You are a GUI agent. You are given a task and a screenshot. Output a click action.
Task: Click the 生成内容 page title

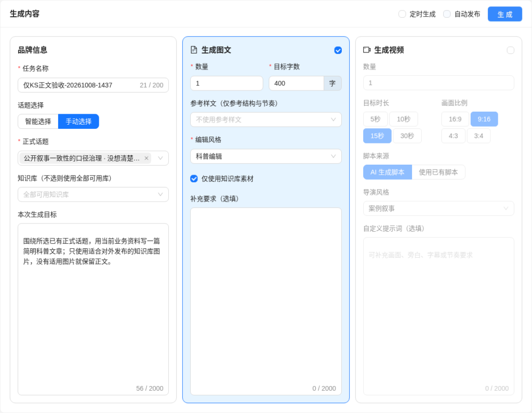[x=24, y=14]
